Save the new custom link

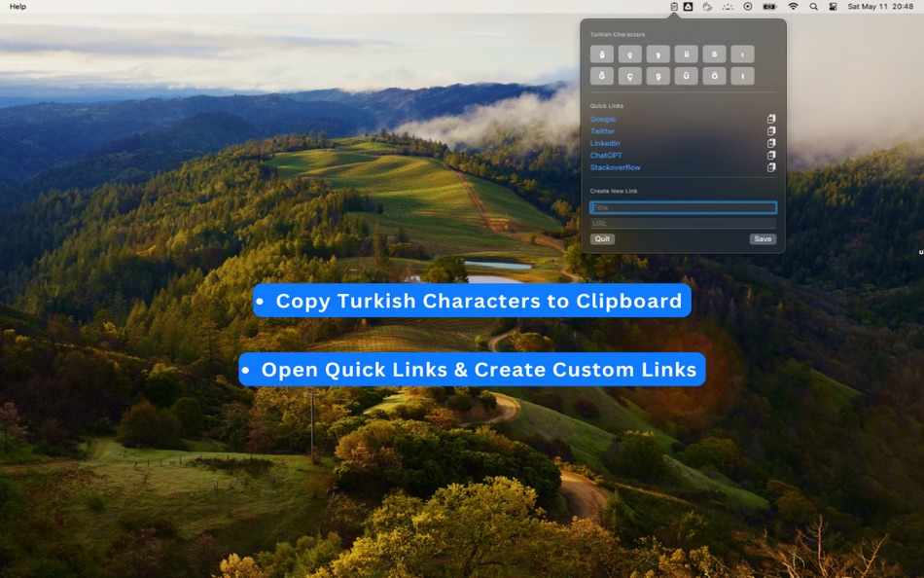pos(764,238)
